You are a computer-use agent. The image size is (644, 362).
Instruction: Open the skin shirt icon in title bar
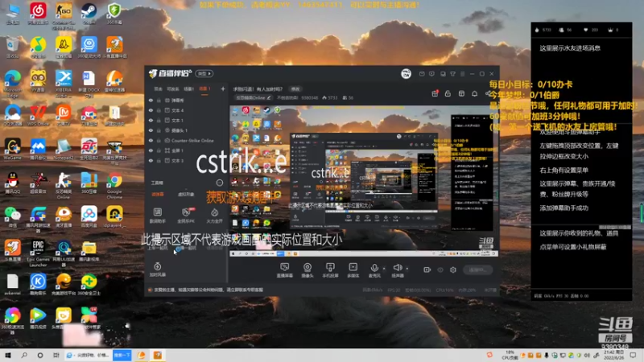pyautogui.click(x=452, y=74)
